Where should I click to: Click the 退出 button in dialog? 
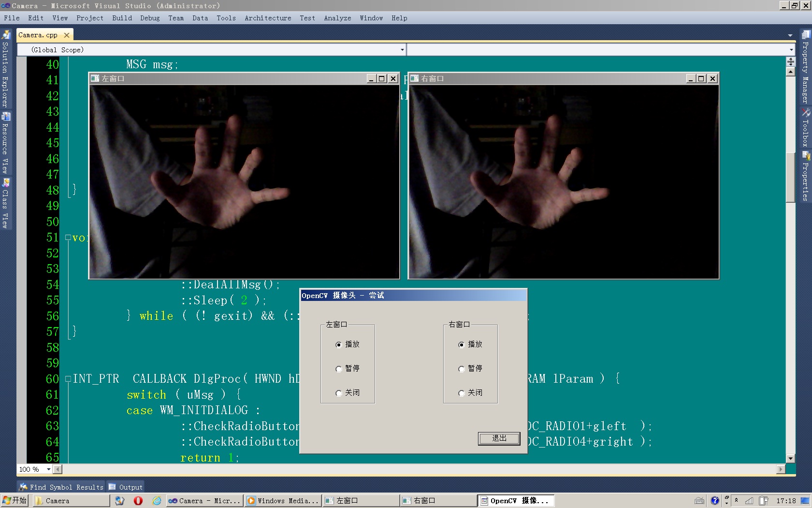499,438
